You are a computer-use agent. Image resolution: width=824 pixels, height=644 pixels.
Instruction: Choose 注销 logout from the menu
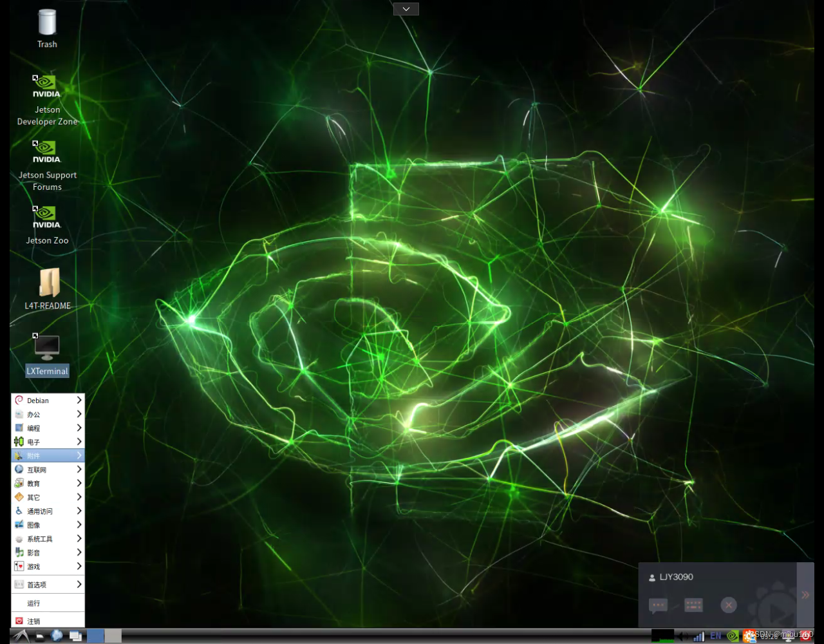(x=48, y=621)
